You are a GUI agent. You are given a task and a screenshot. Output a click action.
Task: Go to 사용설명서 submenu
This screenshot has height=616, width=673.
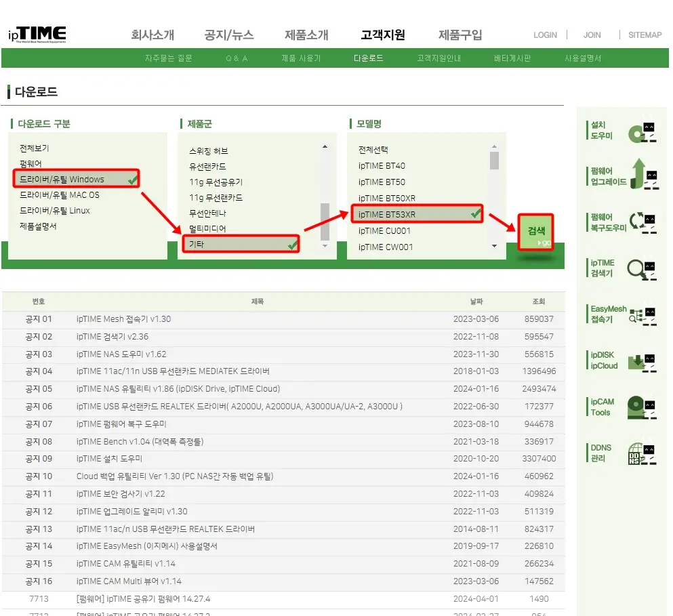pos(583,58)
